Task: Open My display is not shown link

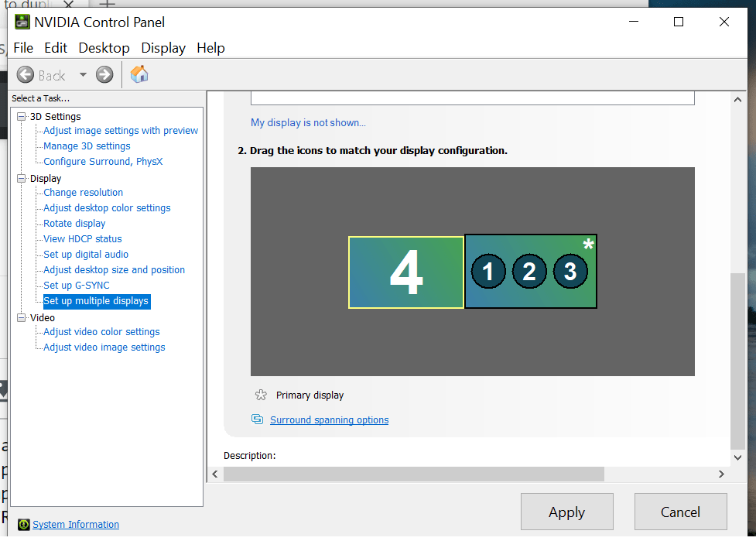Action: 308,122
